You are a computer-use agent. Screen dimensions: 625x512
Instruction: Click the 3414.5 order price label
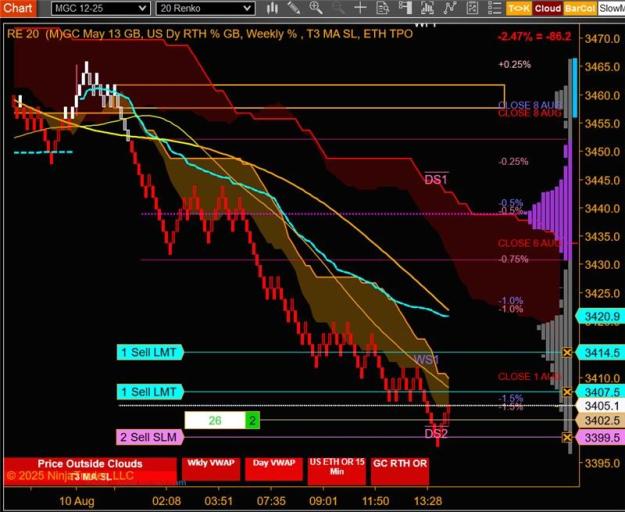pos(602,353)
